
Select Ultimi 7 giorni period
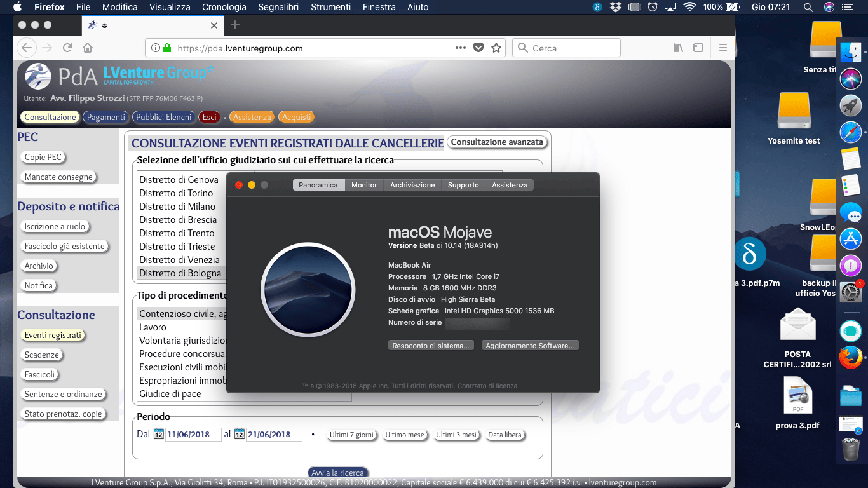(x=351, y=435)
